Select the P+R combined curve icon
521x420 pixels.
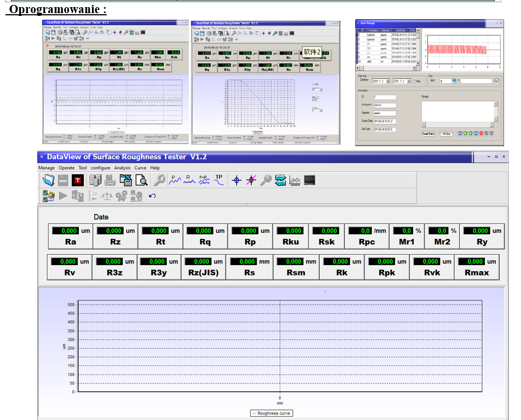click(204, 180)
